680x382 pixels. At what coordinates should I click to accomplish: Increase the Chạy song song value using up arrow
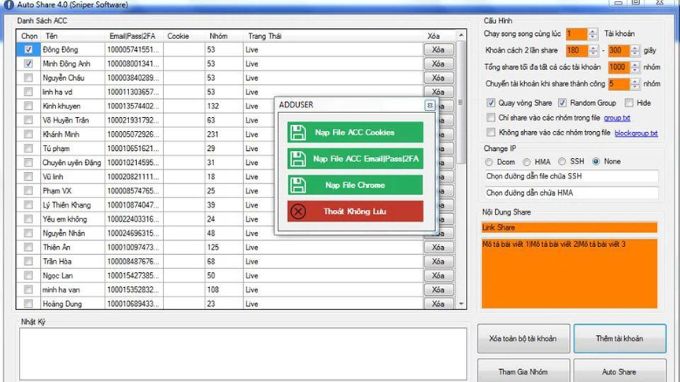[592, 31]
